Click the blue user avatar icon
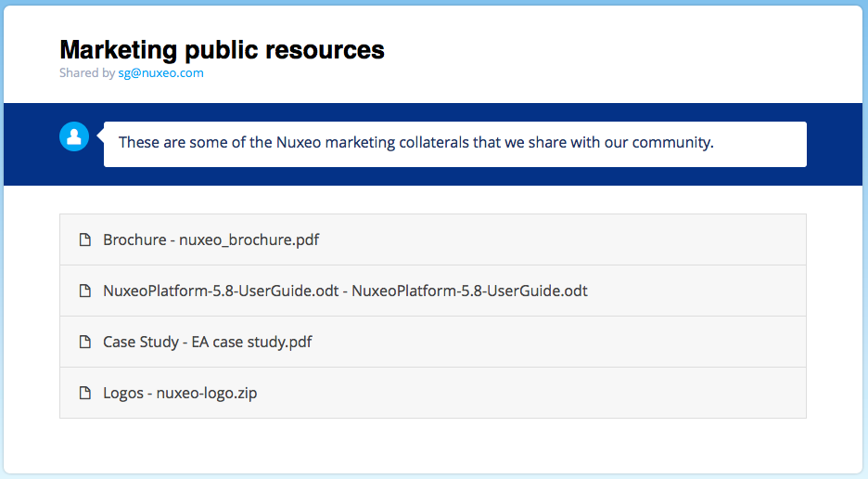Image resolution: width=868 pixels, height=479 pixels. click(74, 136)
